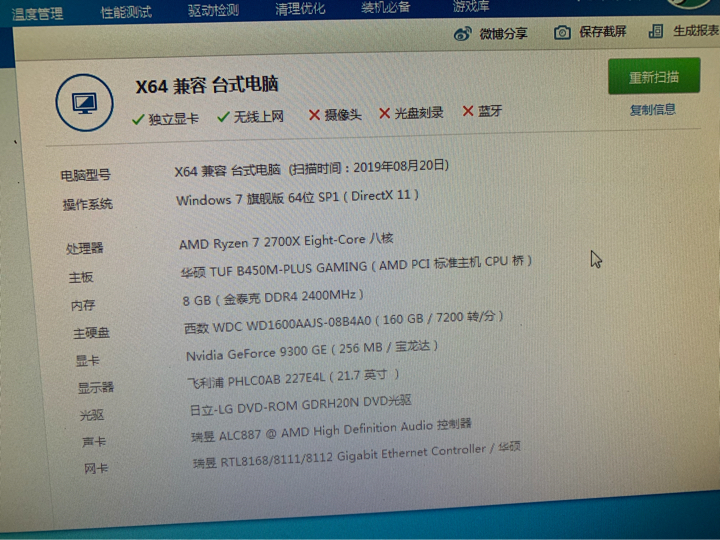Viewport: 720px width, 540px height.
Task: Click the red X beside 摄像头
Action: click(x=314, y=115)
